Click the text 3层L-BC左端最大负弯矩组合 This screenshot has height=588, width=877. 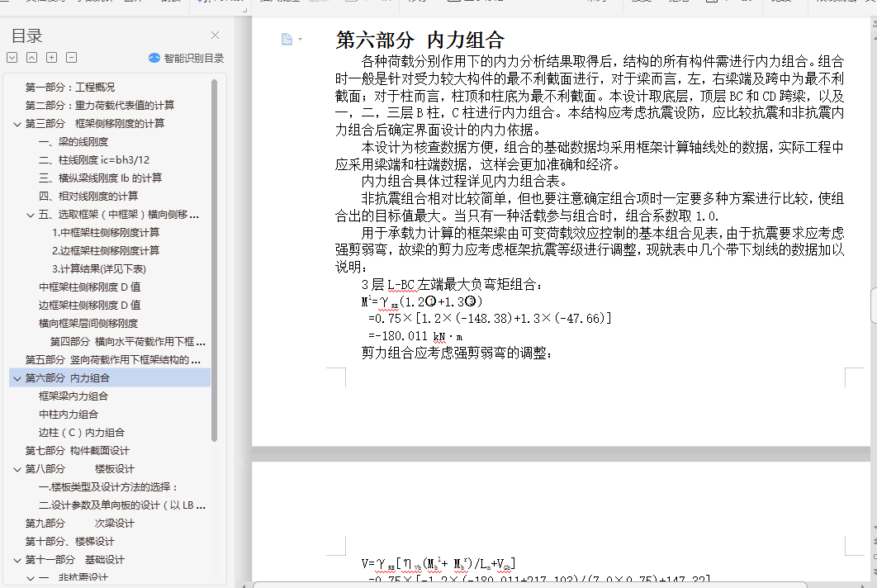tap(452, 285)
